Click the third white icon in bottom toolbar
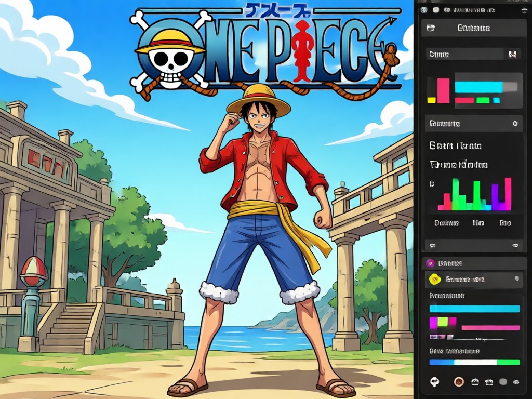532x399 pixels. pos(475,382)
